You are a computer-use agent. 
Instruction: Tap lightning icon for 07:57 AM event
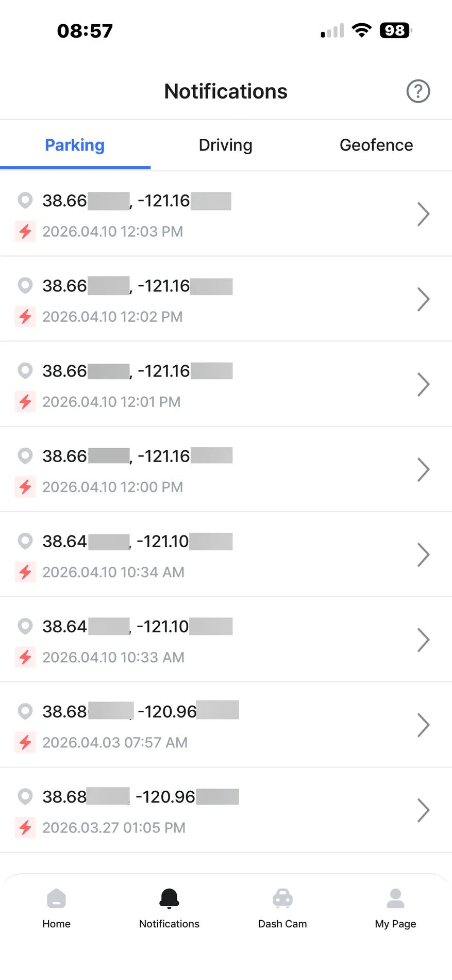coord(25,742)
